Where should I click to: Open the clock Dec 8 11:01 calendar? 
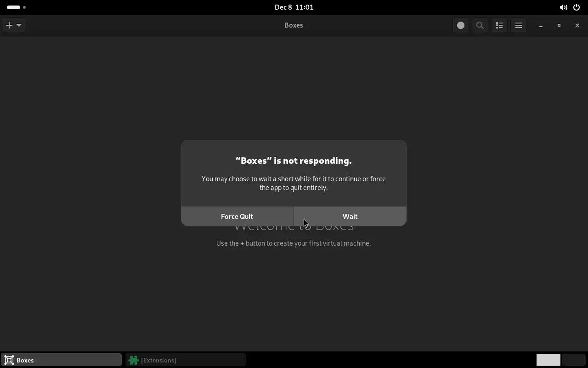click(x=294, y=7)
